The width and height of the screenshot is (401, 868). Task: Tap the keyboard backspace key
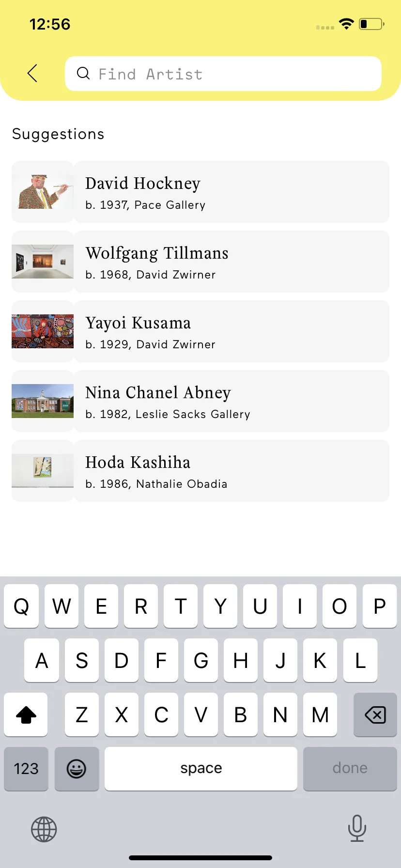(x=375, y=714)
